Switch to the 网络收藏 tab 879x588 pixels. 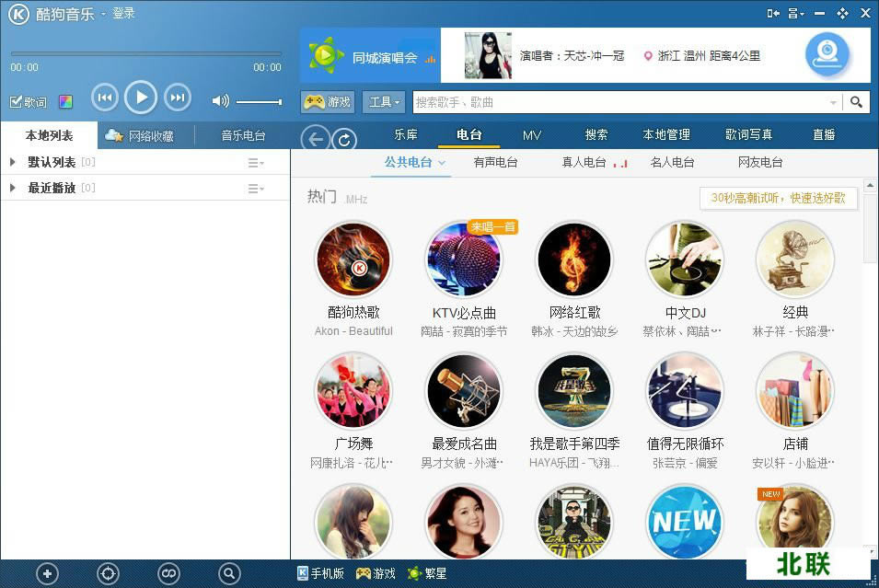tap(140, 135)
